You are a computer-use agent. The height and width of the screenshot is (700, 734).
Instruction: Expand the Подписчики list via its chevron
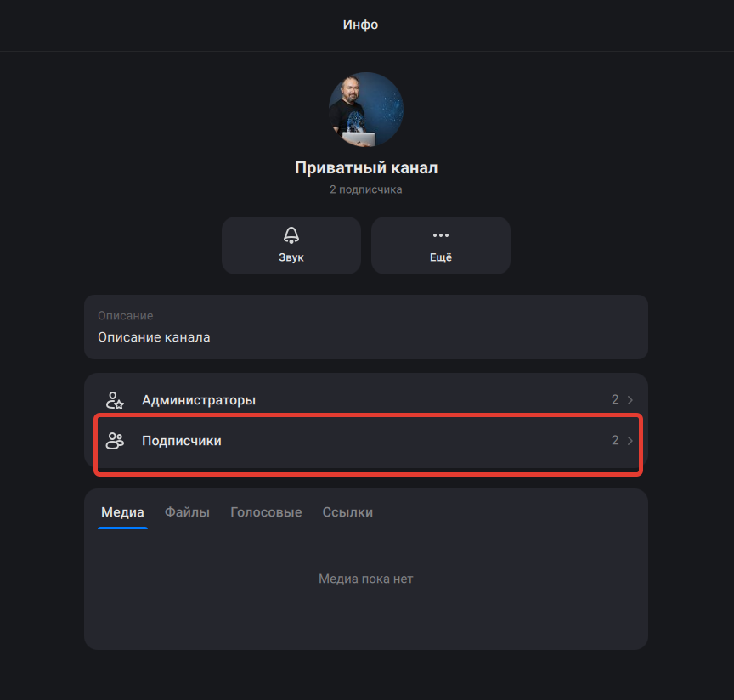coord(629,440)
